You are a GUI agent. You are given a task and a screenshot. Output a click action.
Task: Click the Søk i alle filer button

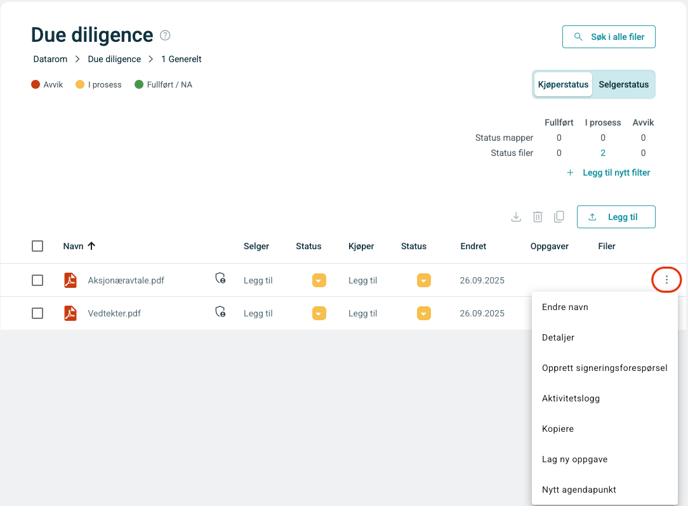pos(609,37)
